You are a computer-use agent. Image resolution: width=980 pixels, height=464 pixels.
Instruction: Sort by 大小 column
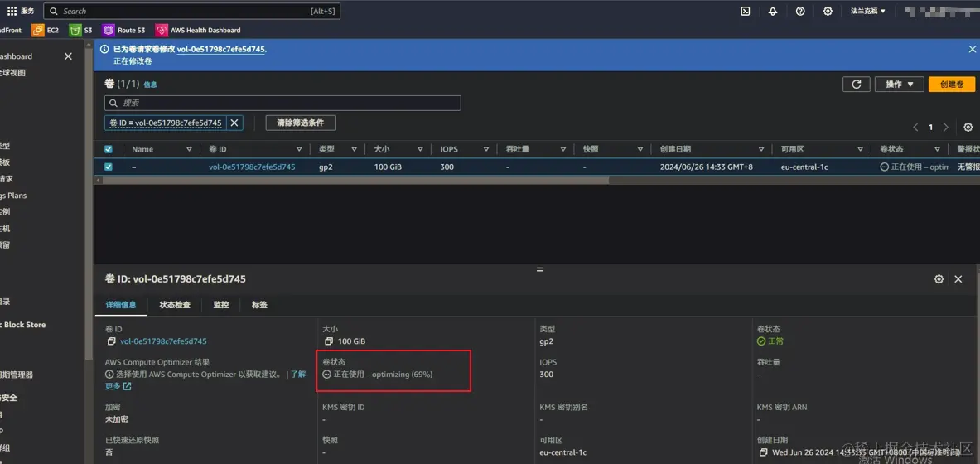[419, 149]
